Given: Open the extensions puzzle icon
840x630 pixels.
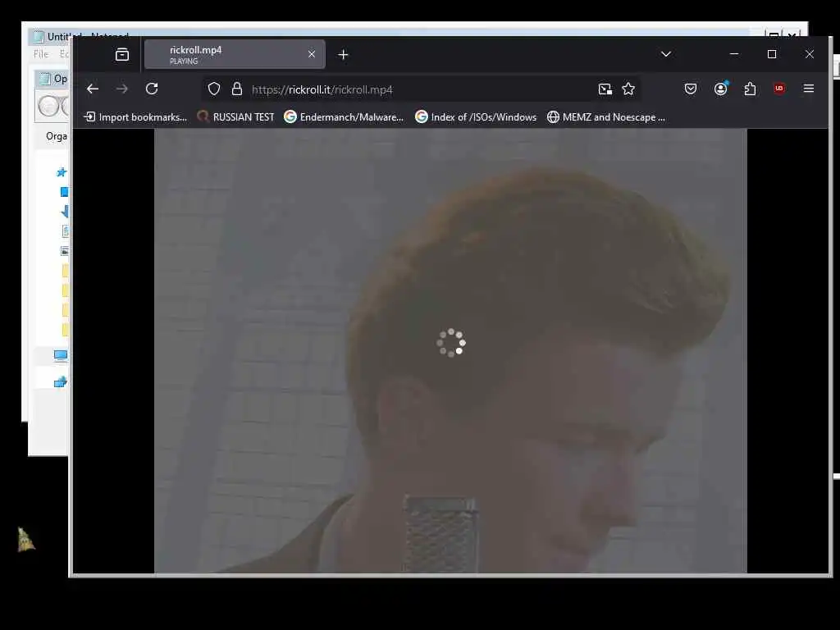Looking at the screenshot, I should (x=750, y=89).
